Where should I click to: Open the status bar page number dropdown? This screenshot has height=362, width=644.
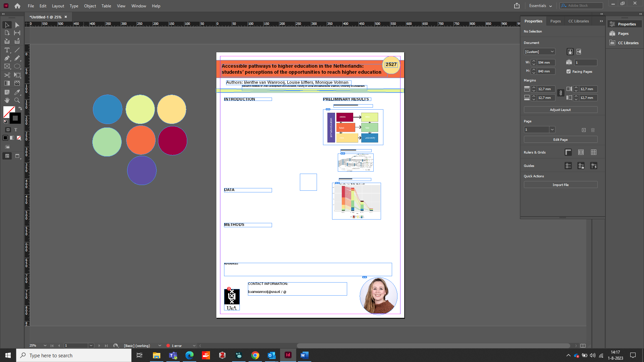pos(91,346)
